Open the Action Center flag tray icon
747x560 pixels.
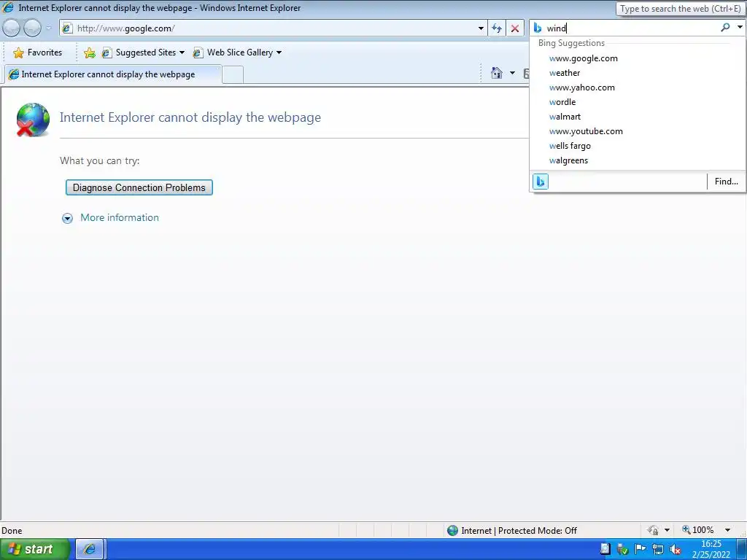point(640,549)
